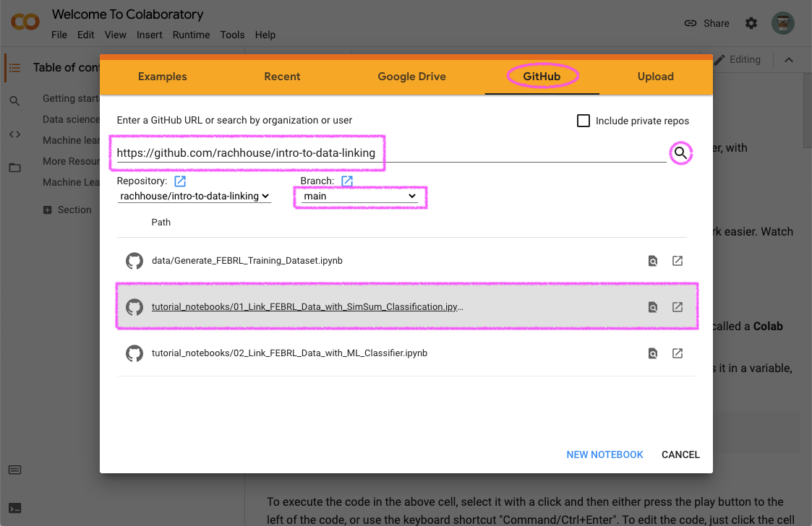
Task: Open the Edit menu
Action: point(85,35)
